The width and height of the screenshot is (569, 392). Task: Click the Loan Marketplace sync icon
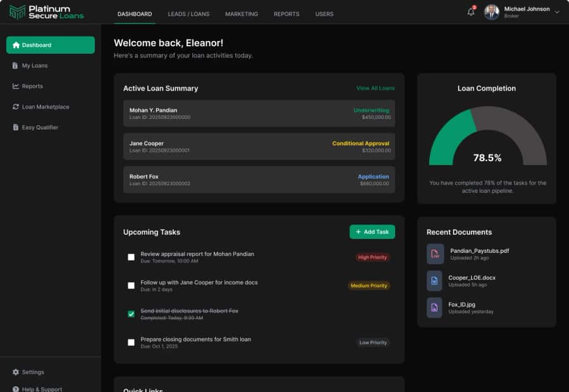16,107
